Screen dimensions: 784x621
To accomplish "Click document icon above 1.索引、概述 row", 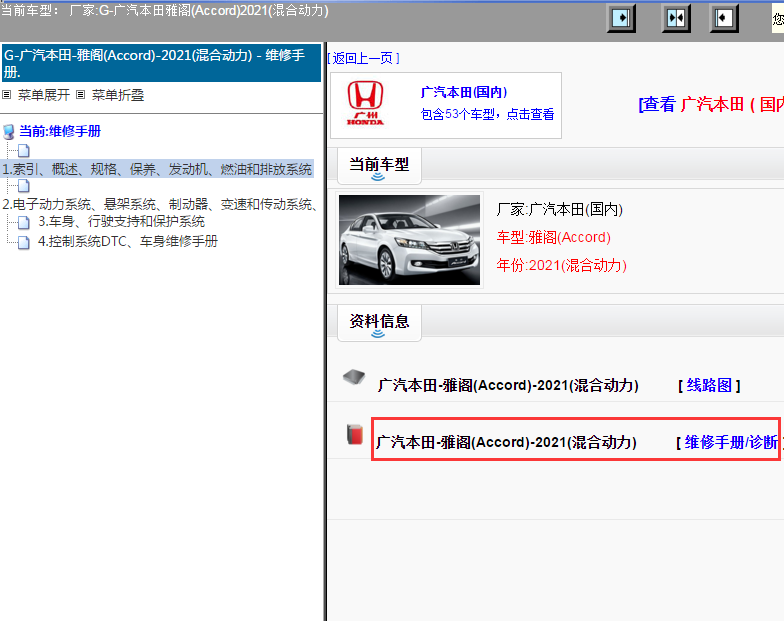I will click(24, 150).
